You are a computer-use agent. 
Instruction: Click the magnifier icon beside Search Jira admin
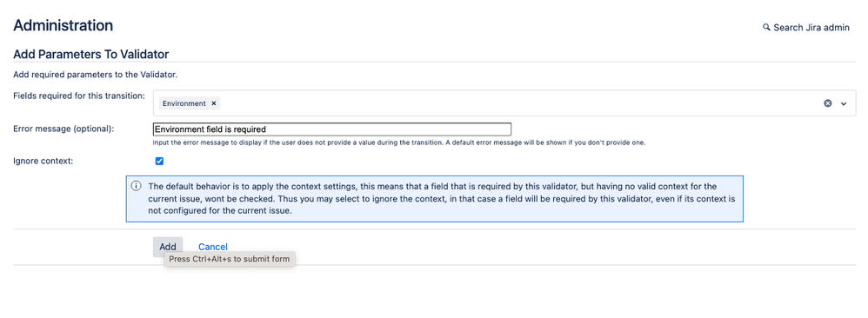coord(766,27)
